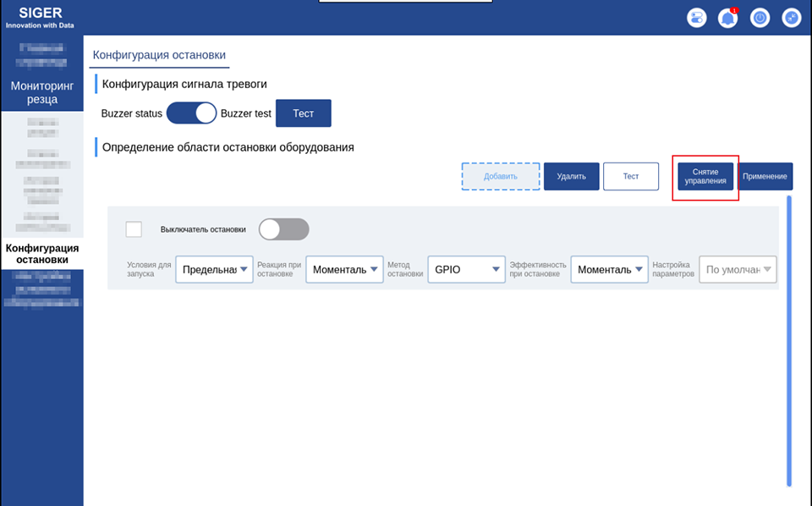
Task: Click the Buzzer test Тест button
Action: [304, 113]
